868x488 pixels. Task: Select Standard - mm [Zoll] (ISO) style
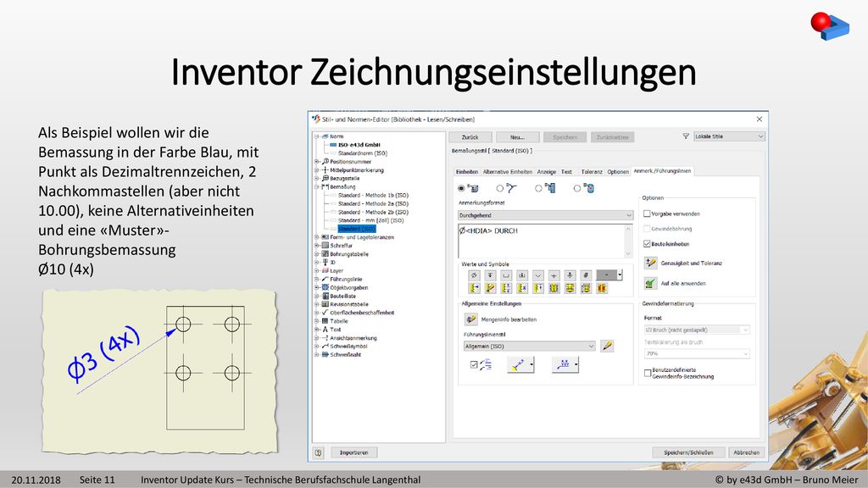(371, 220)
